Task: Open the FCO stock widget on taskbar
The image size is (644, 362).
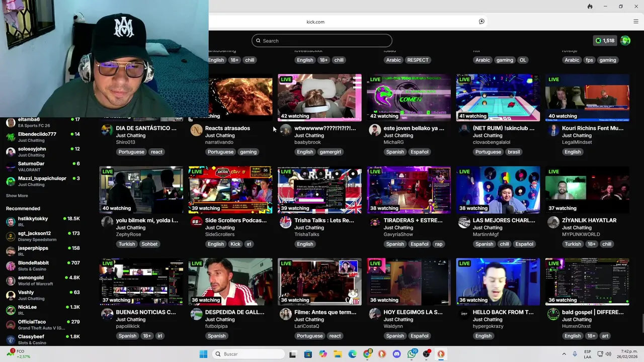Action: coord(18,353)
